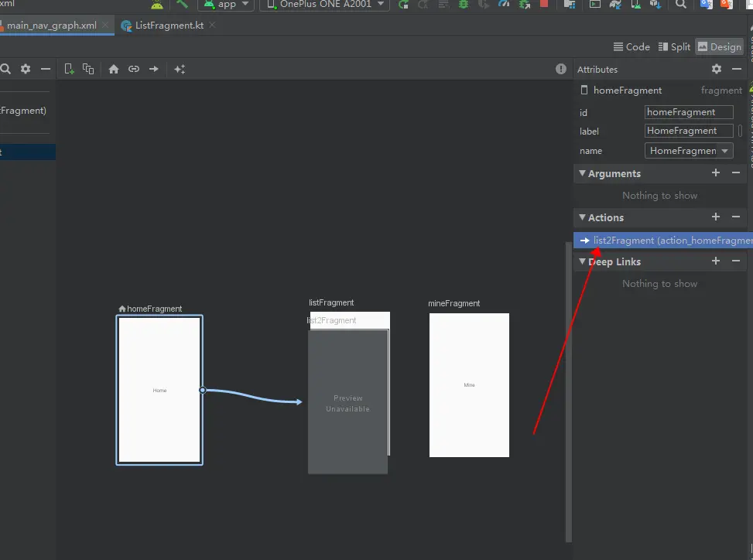Select the main_nav_graph.xml tab

point(51,26)
